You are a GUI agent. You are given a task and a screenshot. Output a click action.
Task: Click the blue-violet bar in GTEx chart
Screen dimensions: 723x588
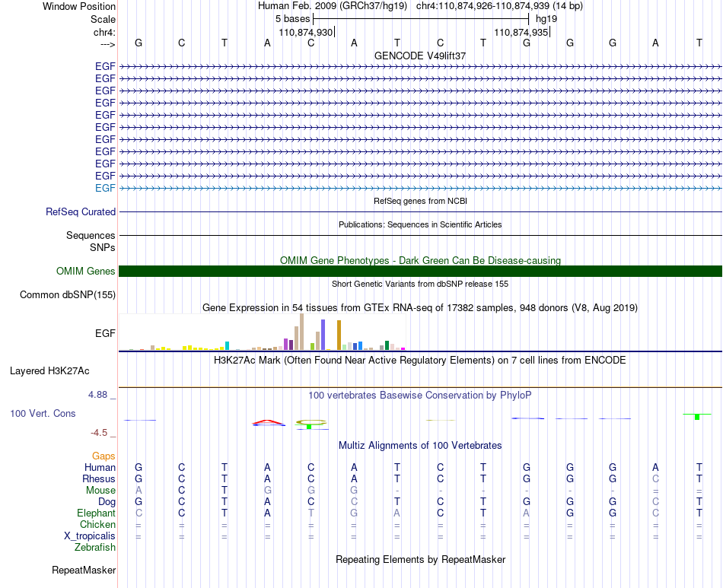[323, 335]
